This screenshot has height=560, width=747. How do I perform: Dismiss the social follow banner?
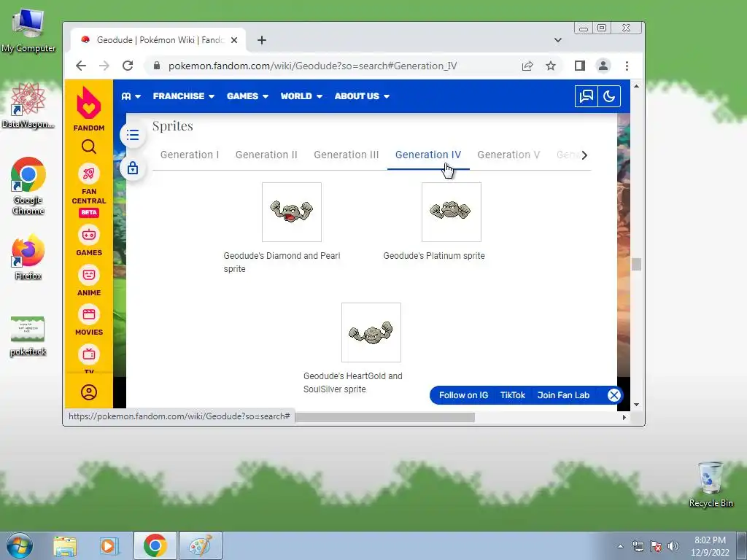coord(614,394)
